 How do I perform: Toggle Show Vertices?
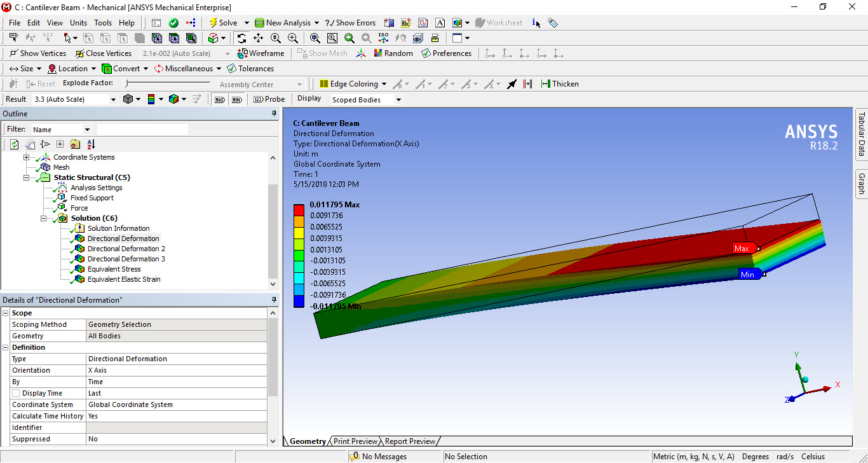37,53
